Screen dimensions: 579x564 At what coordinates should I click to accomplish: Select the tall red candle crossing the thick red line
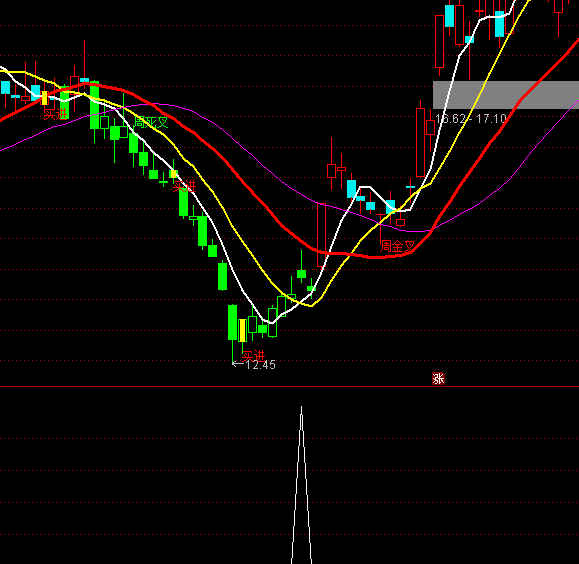[321, 235]
